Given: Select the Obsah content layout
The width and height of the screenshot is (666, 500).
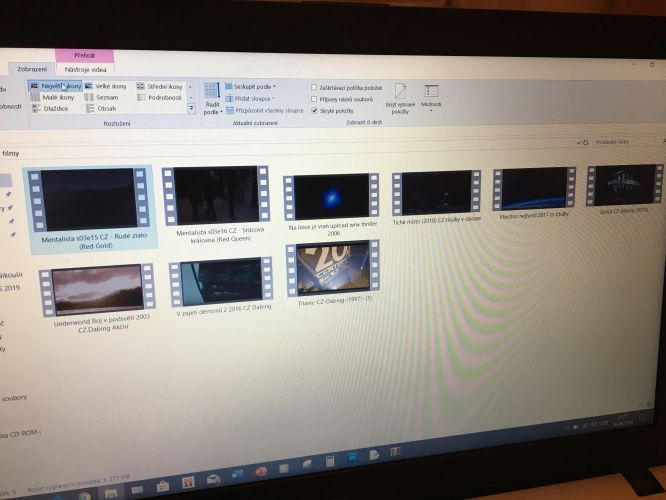Looking at the screenshot, I should 101,109.
